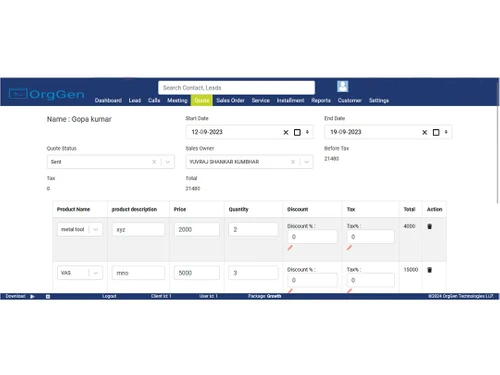Open the Lead menu
Viewport: 500px width, 375px height.
135,100
